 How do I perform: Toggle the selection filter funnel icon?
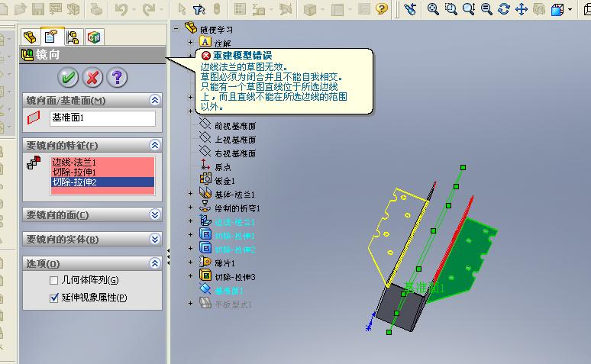click(x=199, y=8)
